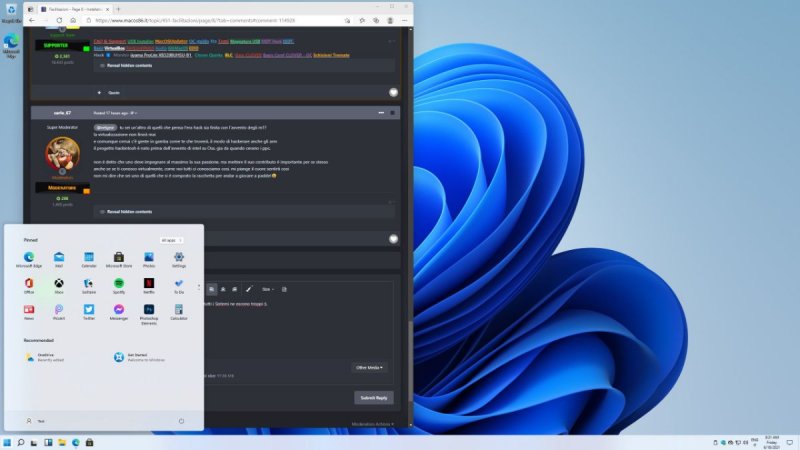Image resolution: width=800 pixels, height=450 pixels.
Task: React with heart to the first post
Action: pyautogui.click(x=393, y=92)
